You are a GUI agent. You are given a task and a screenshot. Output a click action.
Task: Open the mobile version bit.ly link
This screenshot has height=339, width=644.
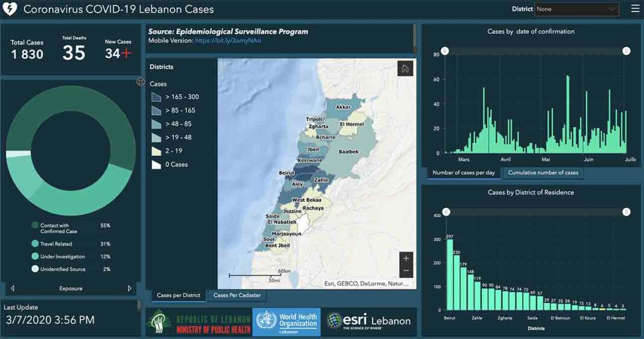coord(227,40)
